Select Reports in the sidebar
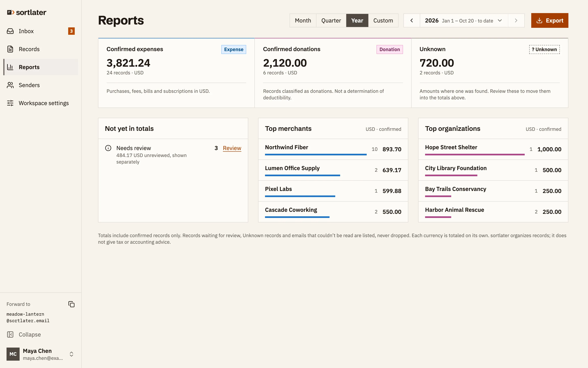 [41, 67]
